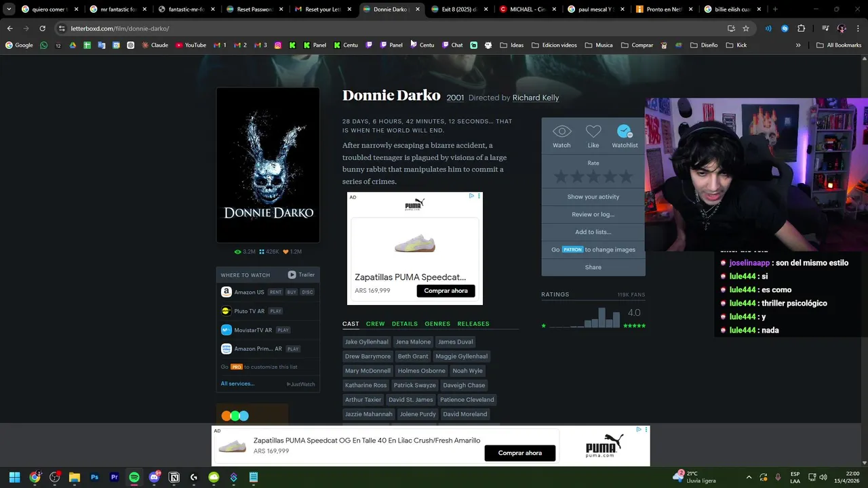Switch to the DETAILS tab
This screenshot has height=488, width=868.
click(x=405, y=324)
